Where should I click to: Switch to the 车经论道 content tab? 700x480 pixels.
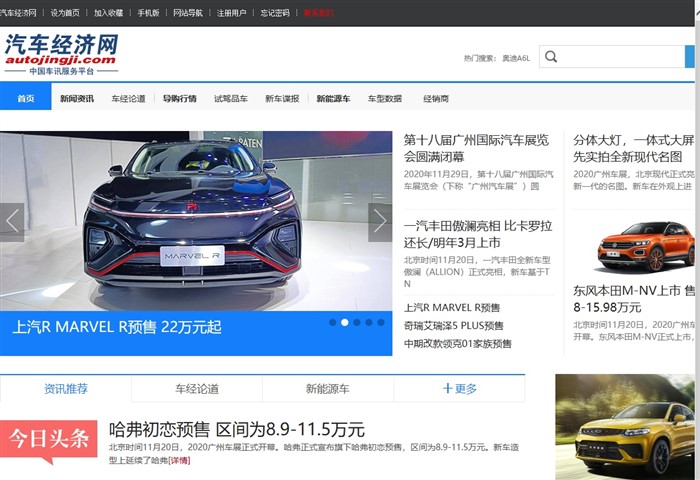point(197,388)
